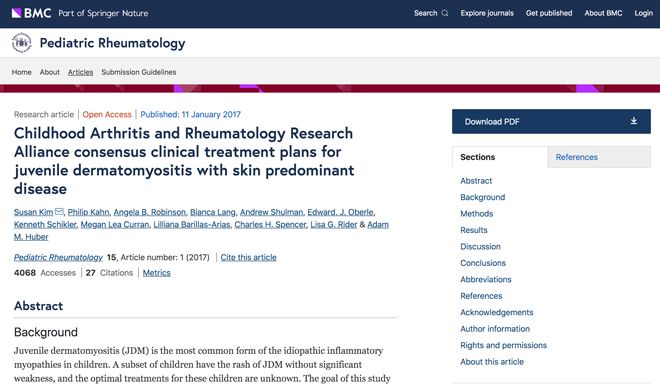Jump to Author information section

[x=495, y=328]
